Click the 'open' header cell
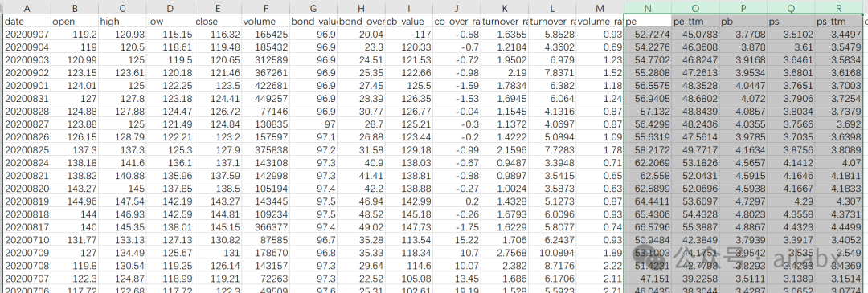Screen dimensions: 868x293 click(x=75, y=22)
